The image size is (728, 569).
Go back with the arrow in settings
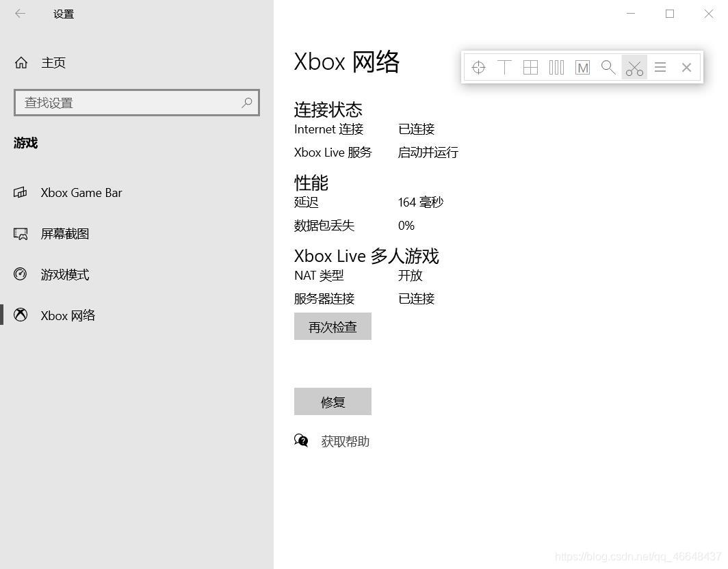[x=21, y=14]
